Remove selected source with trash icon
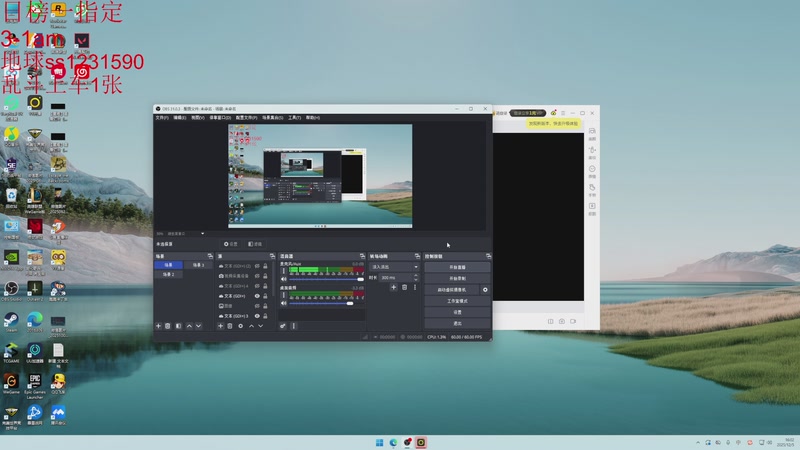 click(230, 326)
